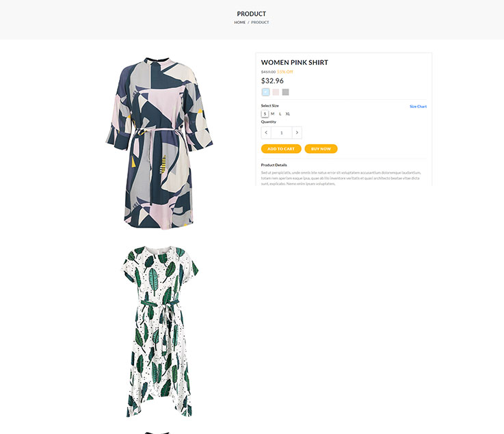504x434 pixels.
Task: Go to Home via breadcrumb
Action: (240, 23)
